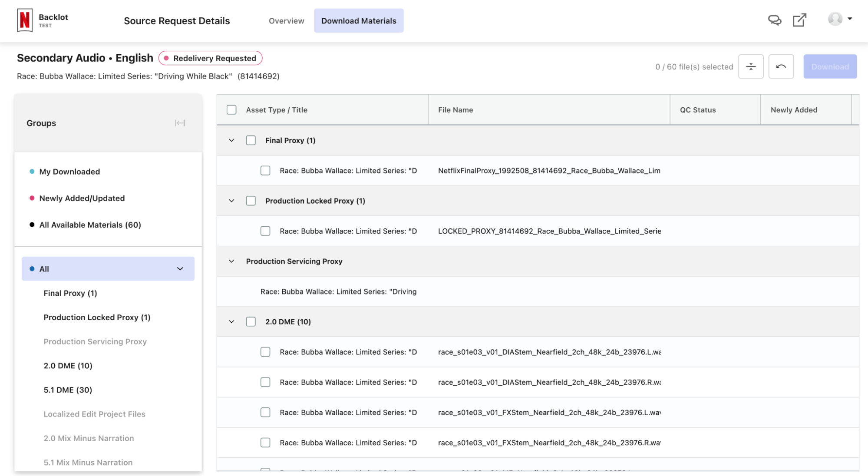This screenshot has width=868, height=476.
Task: Check the DIAStem Nearfield .L.wav row checkbox
Action: pos(265,352)
